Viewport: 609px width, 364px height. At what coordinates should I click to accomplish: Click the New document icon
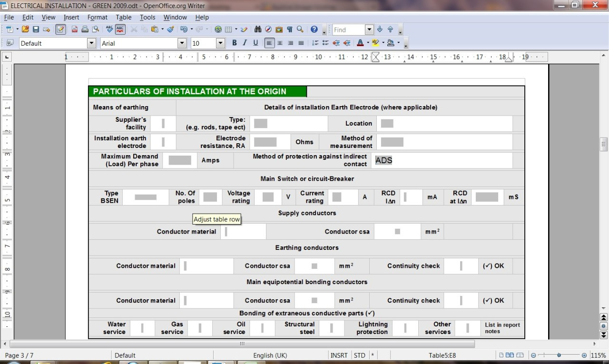click(10, 30)
